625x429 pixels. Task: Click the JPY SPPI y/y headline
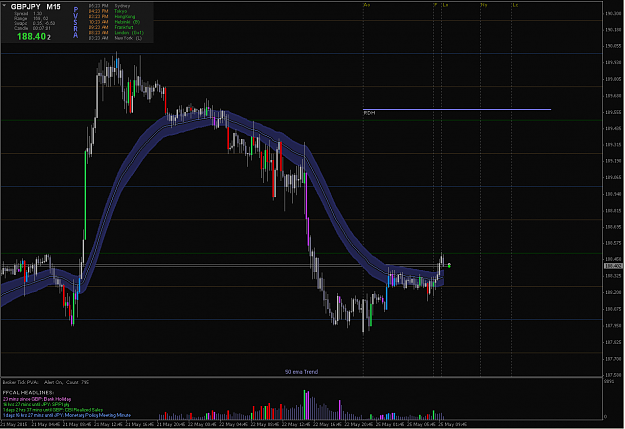[35, 404]
